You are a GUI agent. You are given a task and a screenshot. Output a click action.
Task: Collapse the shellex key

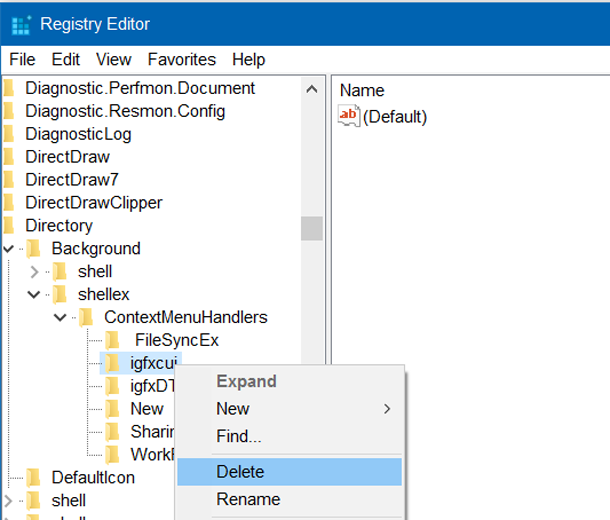[34, 294]
